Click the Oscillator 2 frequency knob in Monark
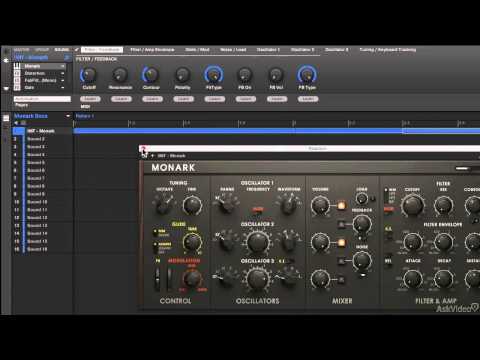 coord(257,242)
